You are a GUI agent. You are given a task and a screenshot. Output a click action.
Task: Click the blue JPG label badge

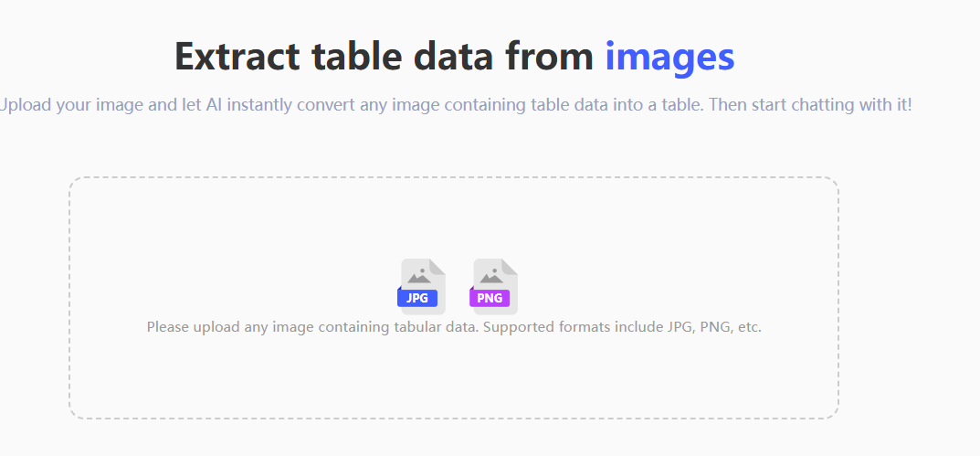(x=417, y=298)
